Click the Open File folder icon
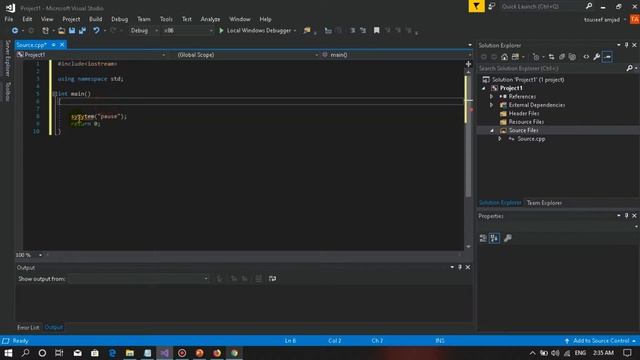 pos(61,31)
